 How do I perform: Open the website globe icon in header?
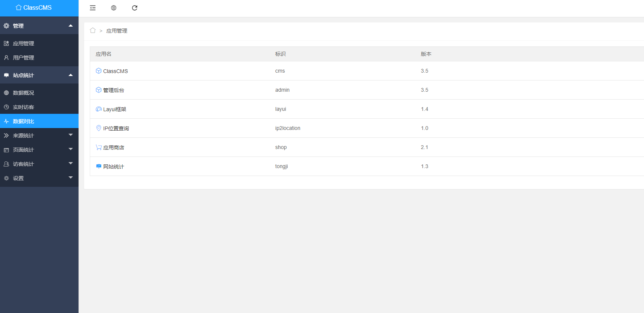(x=114, y=8)
